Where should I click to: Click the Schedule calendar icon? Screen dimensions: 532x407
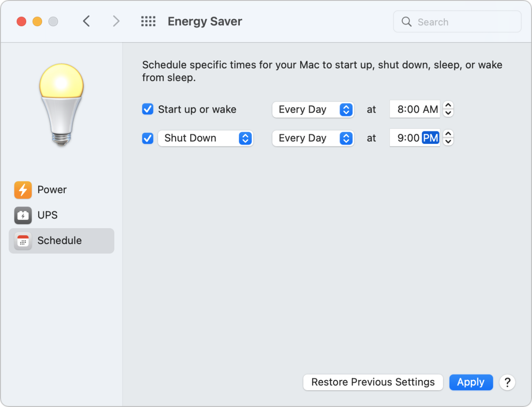point(23,241)
